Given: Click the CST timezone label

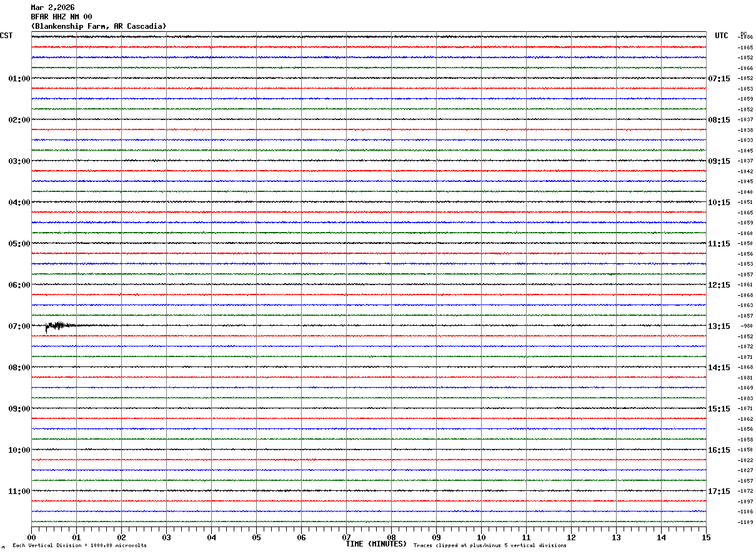Looking at the screenshot, I should 6,36.
